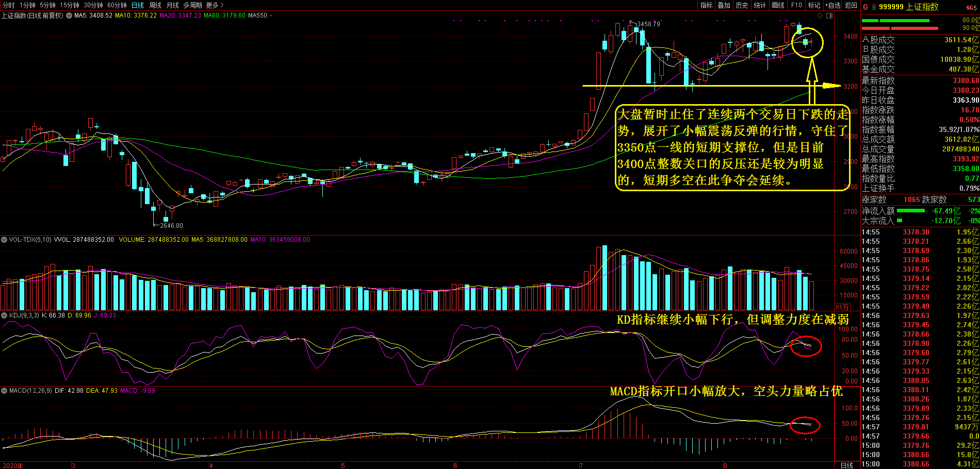The image size is (980, 469).
Task: Switch to 分时 intraday view
Action: click(x=9, y=5)
